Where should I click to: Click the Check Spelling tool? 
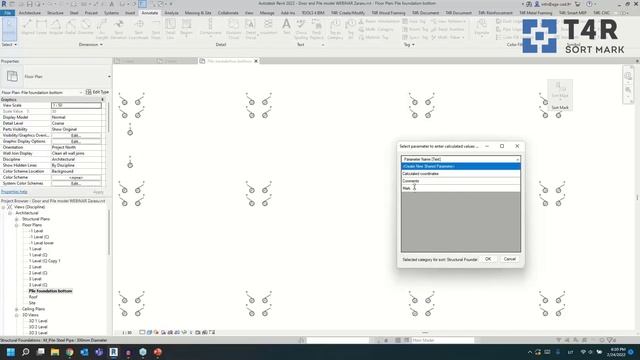point(301,29)
